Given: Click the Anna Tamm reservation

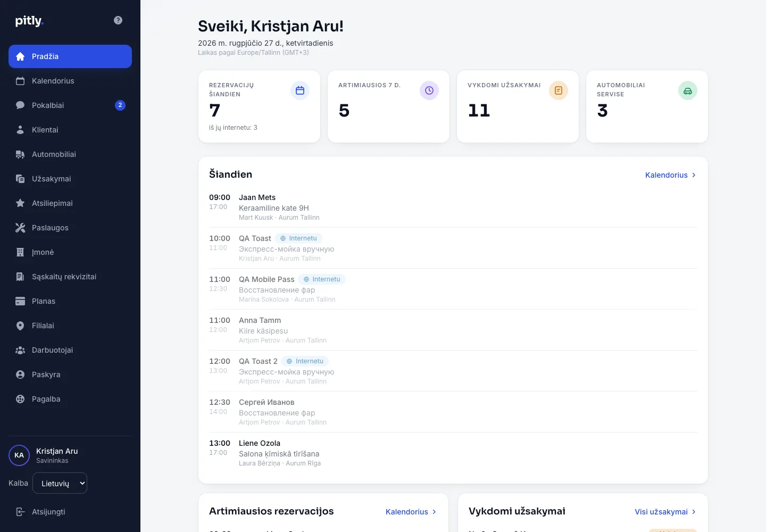Looking at the screenshot, I should point(453,330).
